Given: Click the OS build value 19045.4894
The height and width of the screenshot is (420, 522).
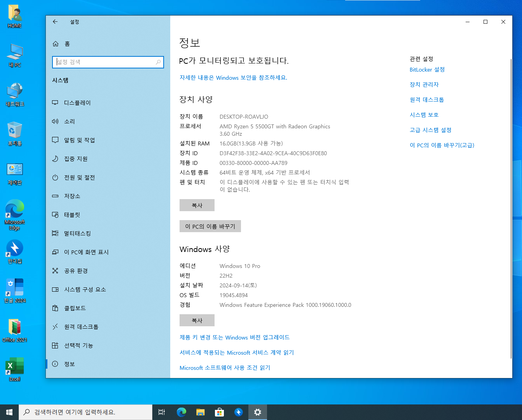Looking at the screenshot, I should pyautogui.click(x=234, y=295).
